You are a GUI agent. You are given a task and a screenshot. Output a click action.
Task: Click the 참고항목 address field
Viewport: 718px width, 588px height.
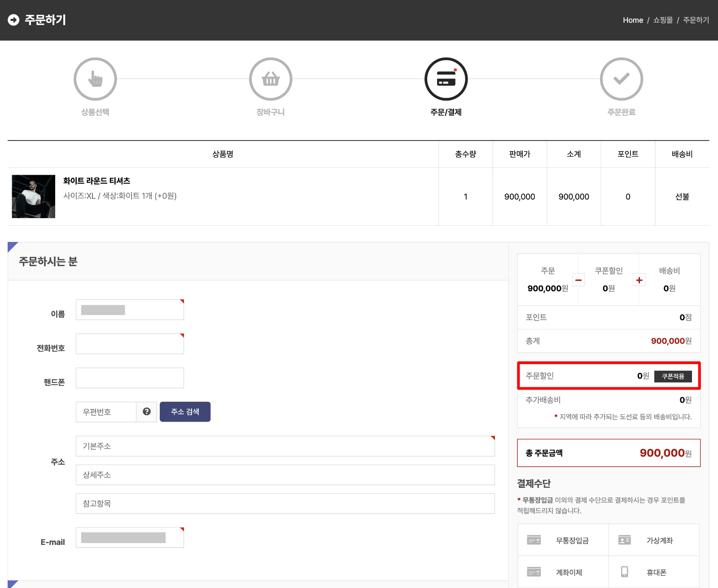pyautogui.click(x=285, y=504)
